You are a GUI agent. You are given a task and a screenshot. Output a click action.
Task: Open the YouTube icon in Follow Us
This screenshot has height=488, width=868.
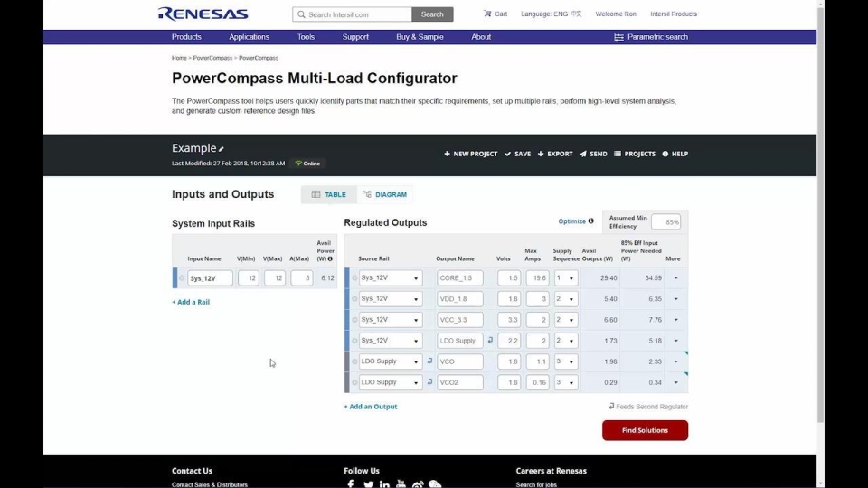pyautogui.click(x=401, y=484)
